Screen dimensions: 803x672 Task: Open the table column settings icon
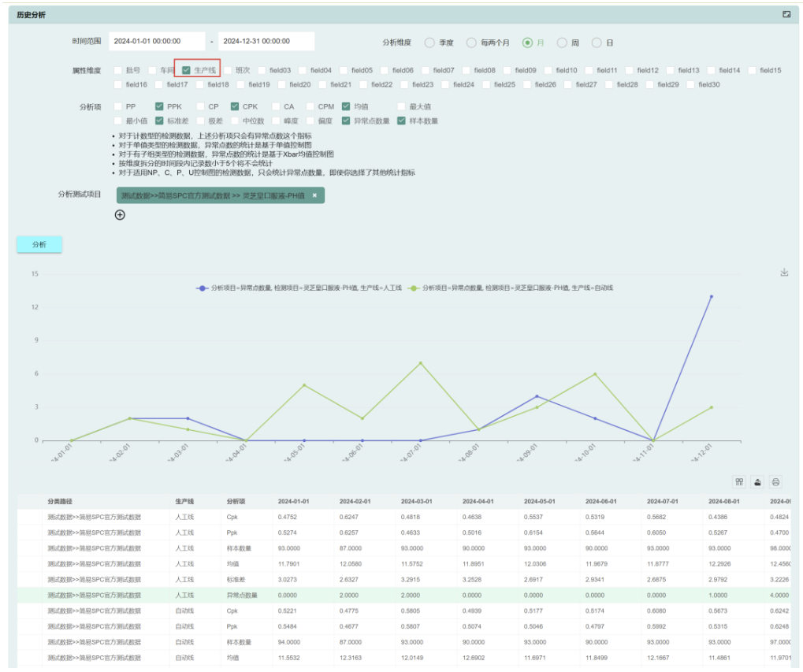[x=739, y=482]
